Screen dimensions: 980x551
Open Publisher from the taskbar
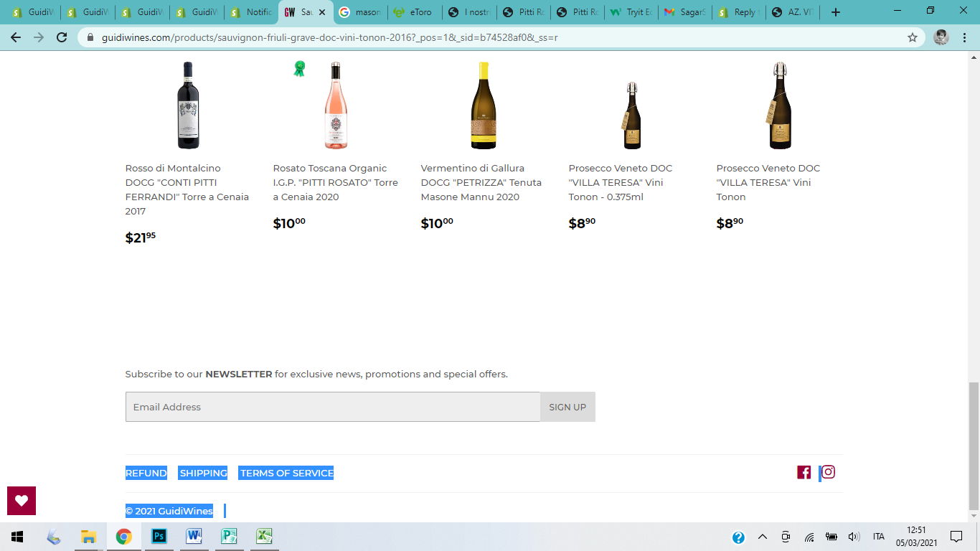click(x=230, y=537)
